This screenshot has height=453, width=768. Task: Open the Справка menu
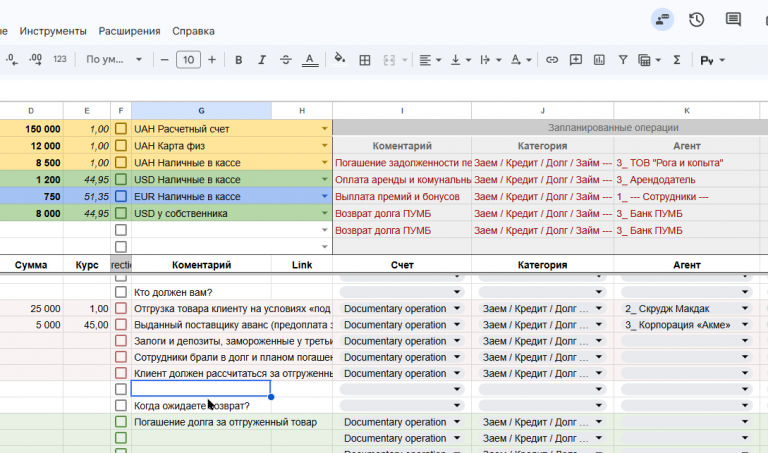click(x=193, y=31)
